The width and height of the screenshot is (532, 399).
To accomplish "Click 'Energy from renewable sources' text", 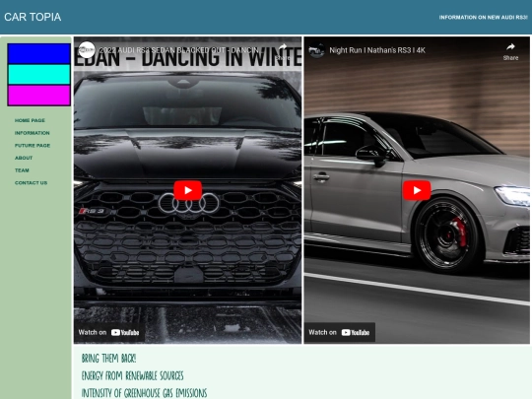I will click(132, 375).
